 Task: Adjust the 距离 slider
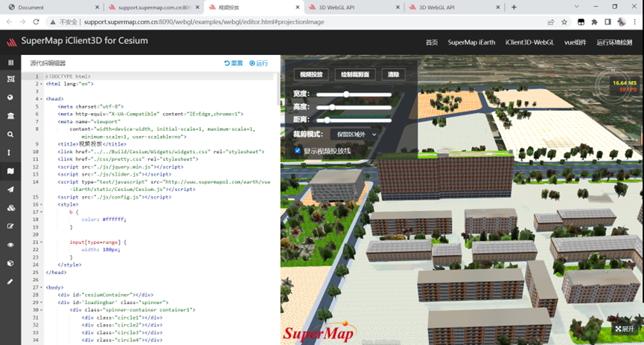click(x=354, y=120)
